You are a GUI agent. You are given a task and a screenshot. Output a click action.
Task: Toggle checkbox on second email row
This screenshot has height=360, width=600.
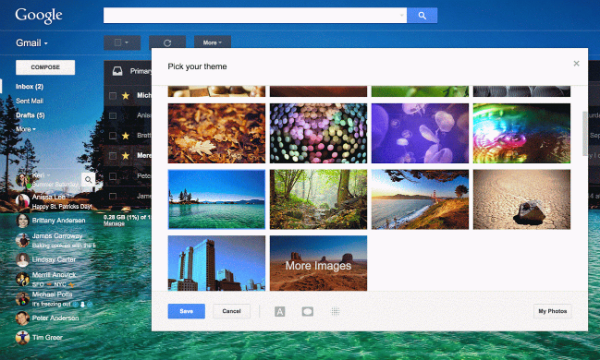pyautogui.click(x=112, y=116)
